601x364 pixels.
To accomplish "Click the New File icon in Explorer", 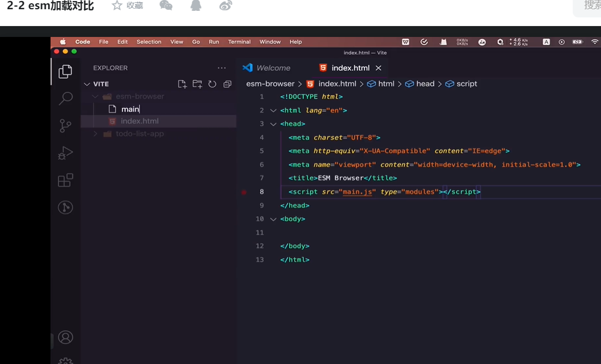I will 182,84.
